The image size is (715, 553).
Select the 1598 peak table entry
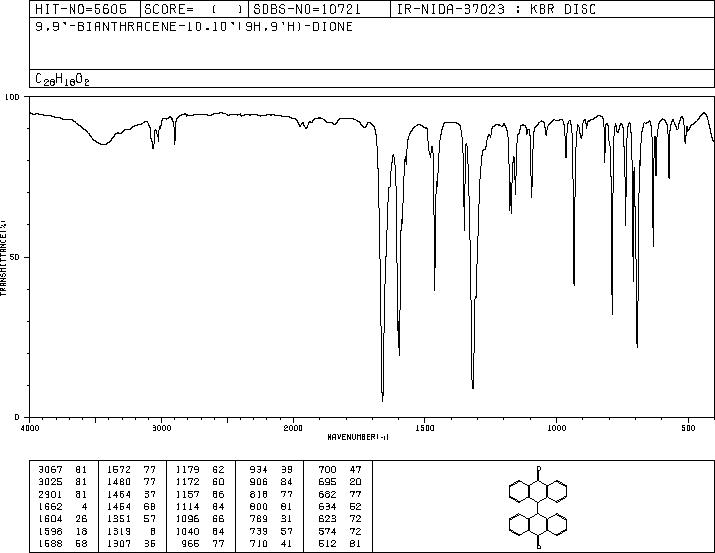(x=50, y=531)
